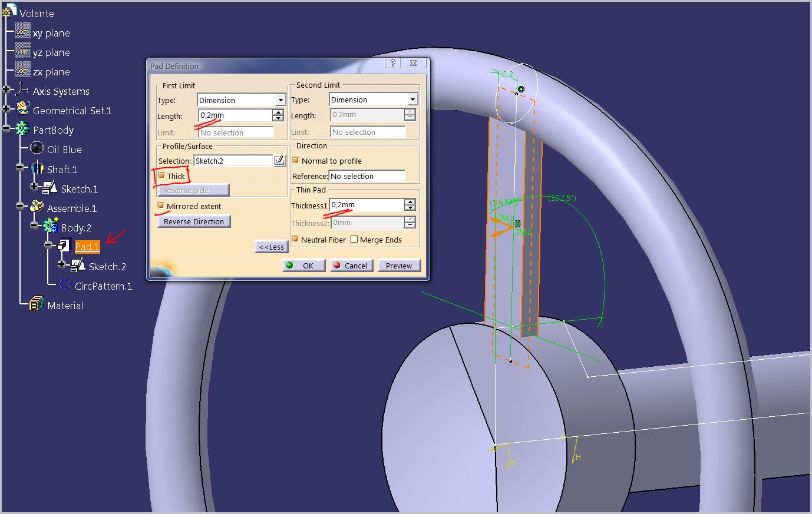Toggle the Thick checkbox

tap(161, 175)
